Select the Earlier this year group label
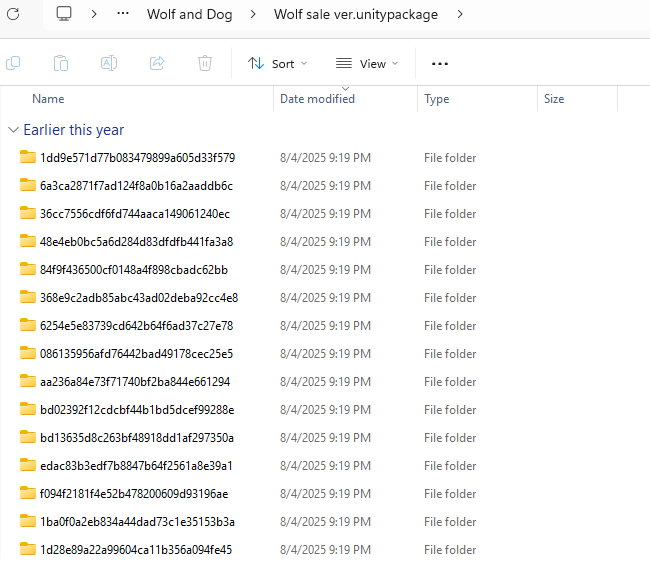Image resolution: width=650 pixels, height=565 pixels. click(74, 130)
